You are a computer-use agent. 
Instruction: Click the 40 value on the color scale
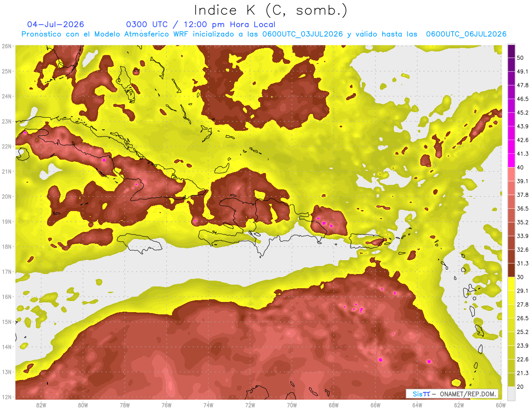520,168
